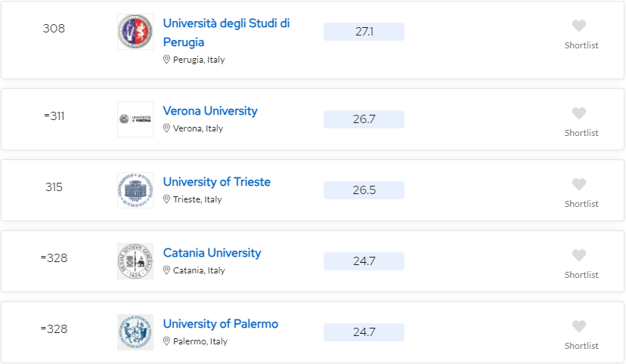626x364 pixels.
Task: Shortlist Università degli Studi di Perugia heart
Action: [579, 26]
